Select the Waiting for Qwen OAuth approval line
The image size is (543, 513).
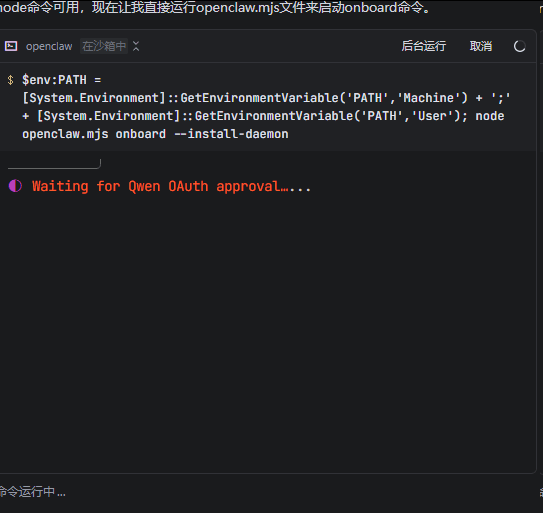click(171, 186)
